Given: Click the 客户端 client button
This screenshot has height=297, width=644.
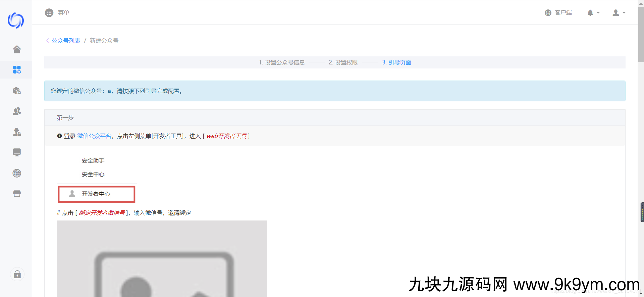Looking at the screenshot, I should click(x=558, y=13).
